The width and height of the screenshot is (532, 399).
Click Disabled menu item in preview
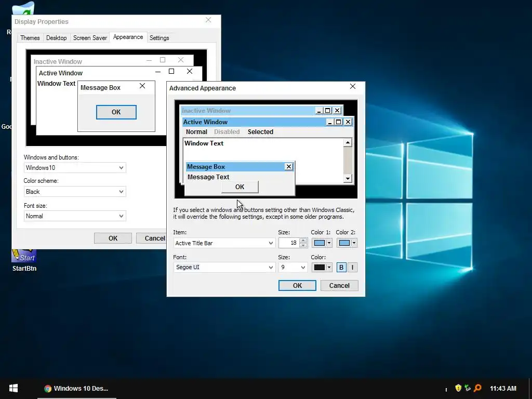[x=227, y=132]
